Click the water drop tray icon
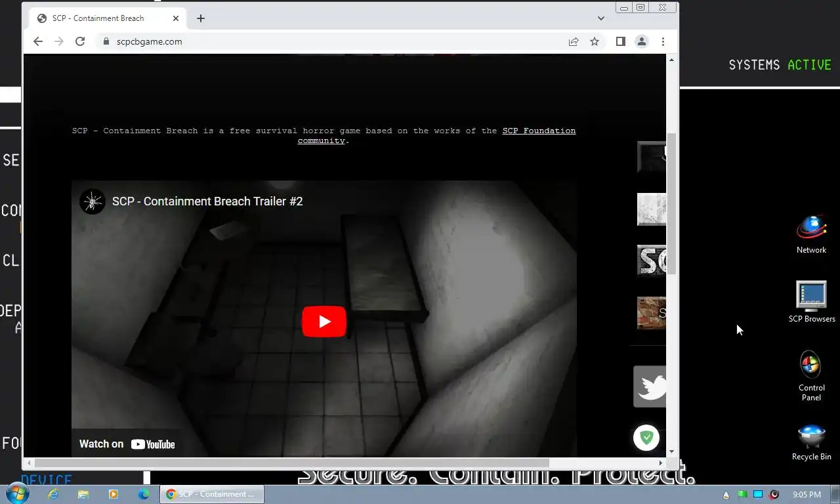This screenshot has height=504, width=840. [x=726, y=494]
